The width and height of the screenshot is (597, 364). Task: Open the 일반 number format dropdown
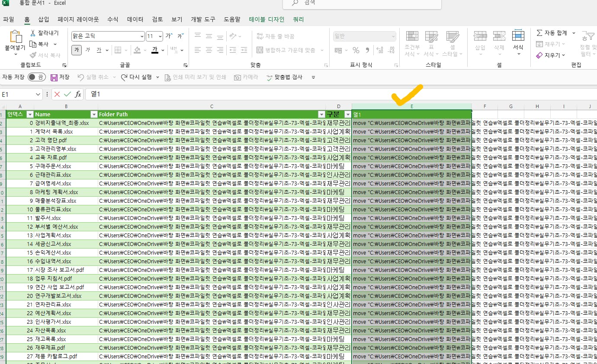[x=393, y=36]
